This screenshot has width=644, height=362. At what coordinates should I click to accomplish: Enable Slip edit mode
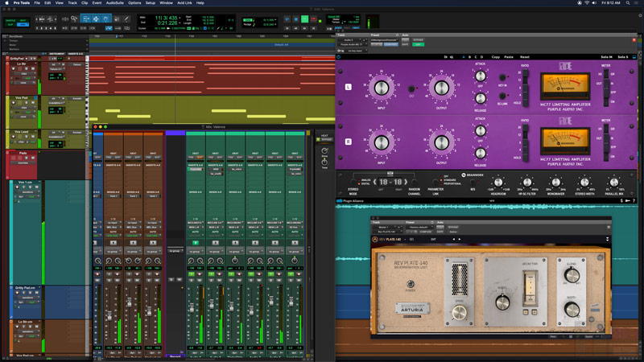10,25
